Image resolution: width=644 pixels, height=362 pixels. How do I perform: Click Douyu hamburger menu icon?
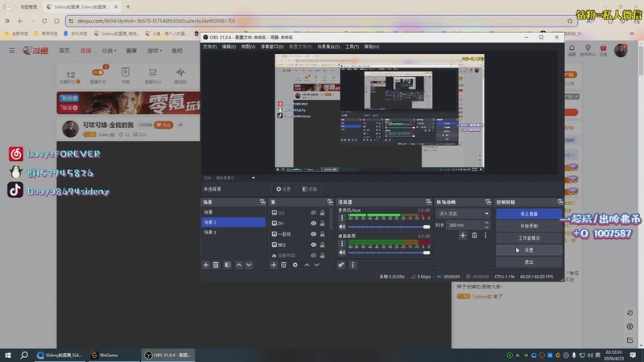[12, 51]
